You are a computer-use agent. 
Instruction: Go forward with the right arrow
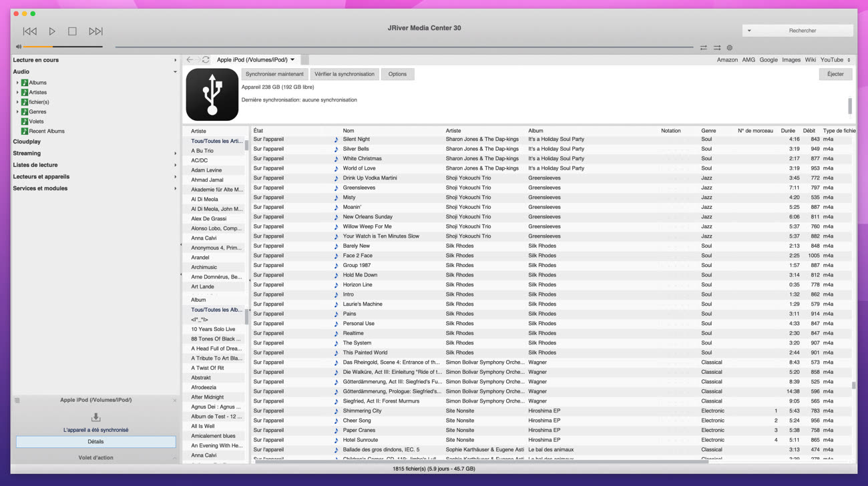pyautogui.click(x=198, y=60)
